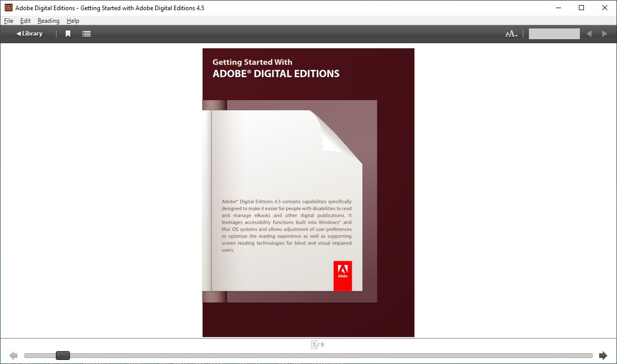Bookmark the current page
This screenshot has height=364, width=617.
[x=68, y=34]
